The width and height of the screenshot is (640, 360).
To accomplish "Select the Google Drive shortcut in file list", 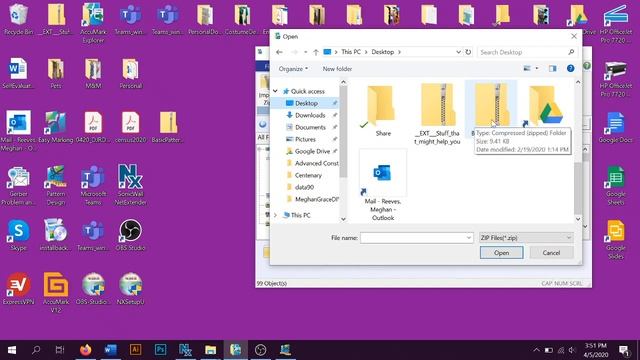I will coord(546,106).
